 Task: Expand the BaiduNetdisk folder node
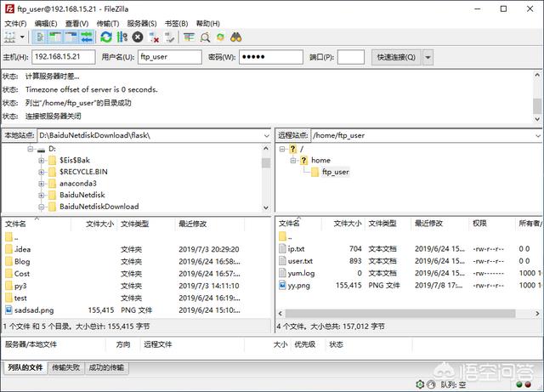(42, 195)
